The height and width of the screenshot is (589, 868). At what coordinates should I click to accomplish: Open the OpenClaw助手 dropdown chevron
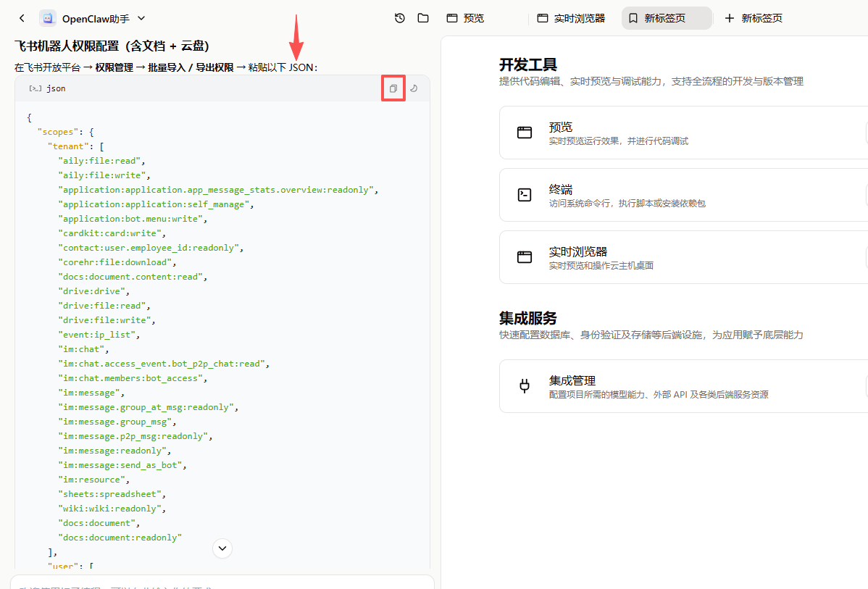(141, 18)
